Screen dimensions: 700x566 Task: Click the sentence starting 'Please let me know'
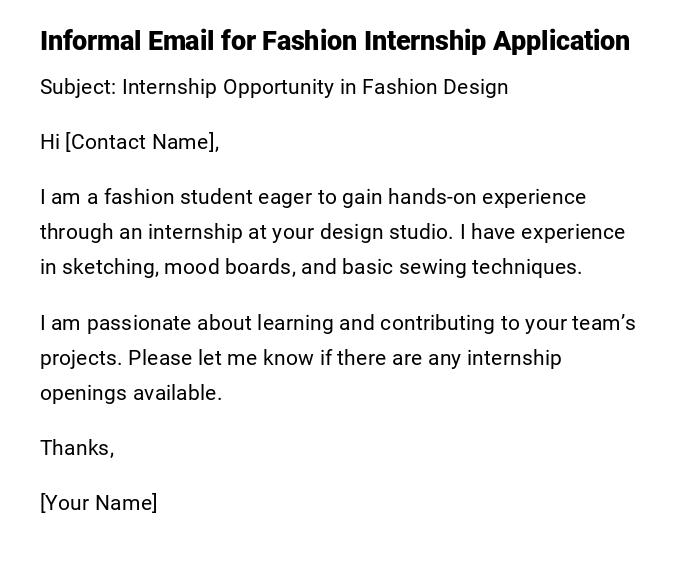[x=345, y=358]
